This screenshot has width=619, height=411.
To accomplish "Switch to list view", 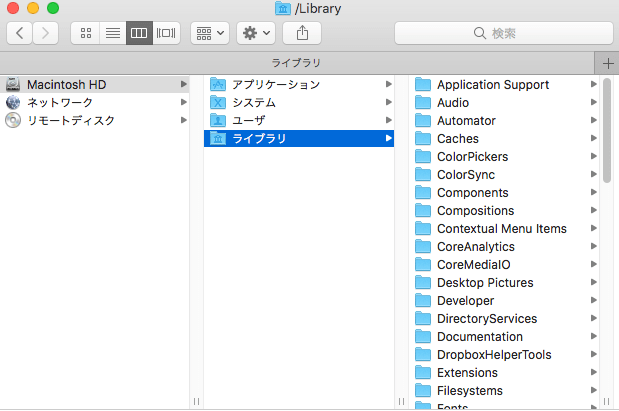I will click(x=113, y=33).
